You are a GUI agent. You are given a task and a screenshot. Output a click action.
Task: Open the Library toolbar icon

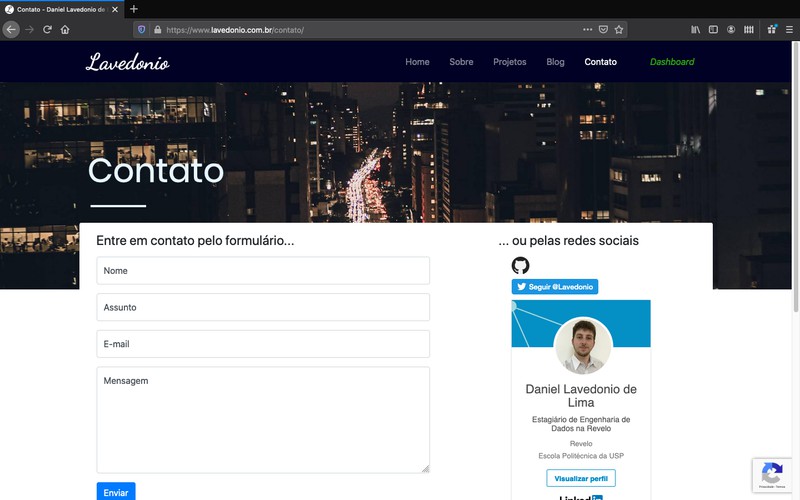[695, 30]
